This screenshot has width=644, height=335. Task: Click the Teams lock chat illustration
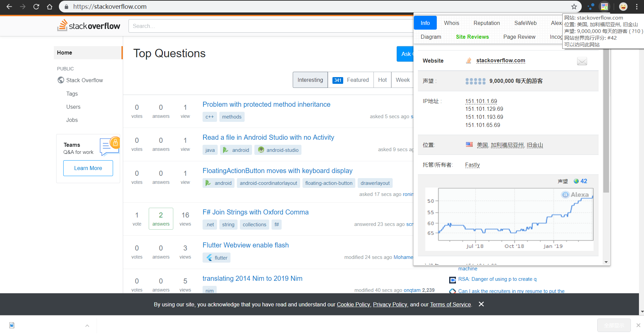110,146
